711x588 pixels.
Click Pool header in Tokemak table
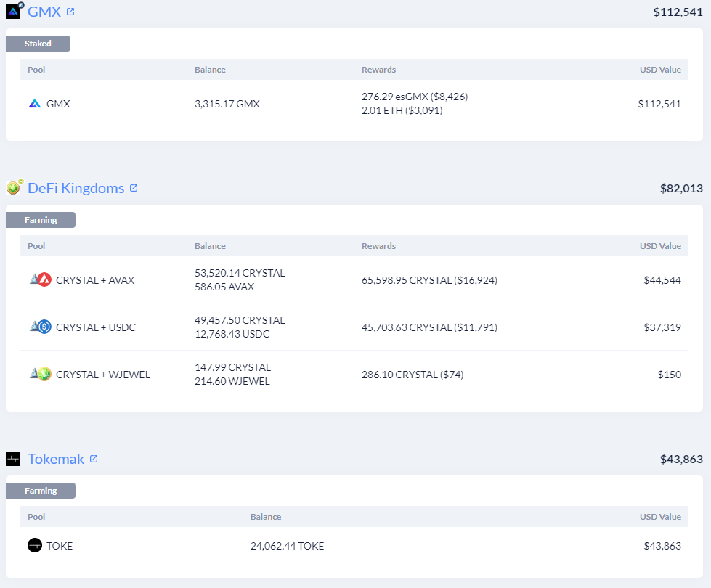tap(36, 516)
